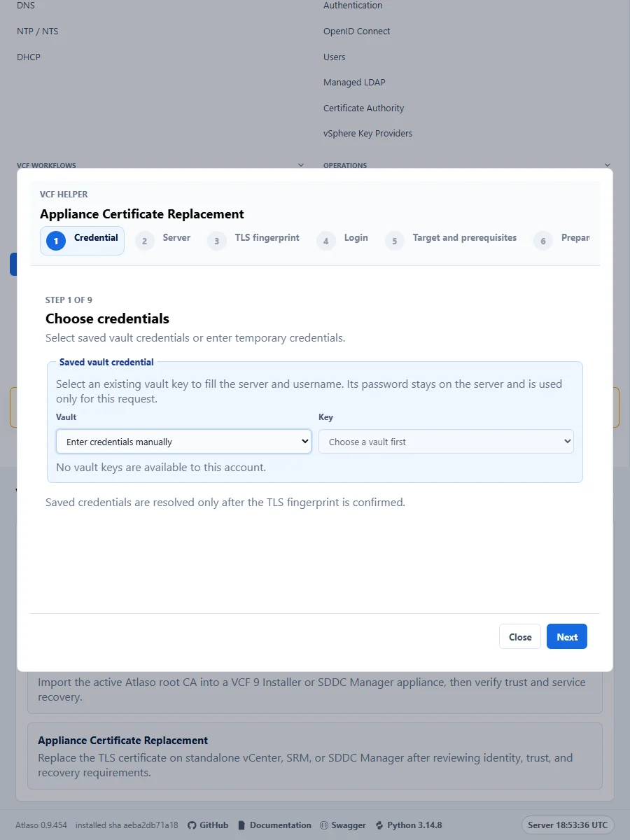Click the Close button in the dialog
This screenshot has width=630, height=840.
(520, 636)
